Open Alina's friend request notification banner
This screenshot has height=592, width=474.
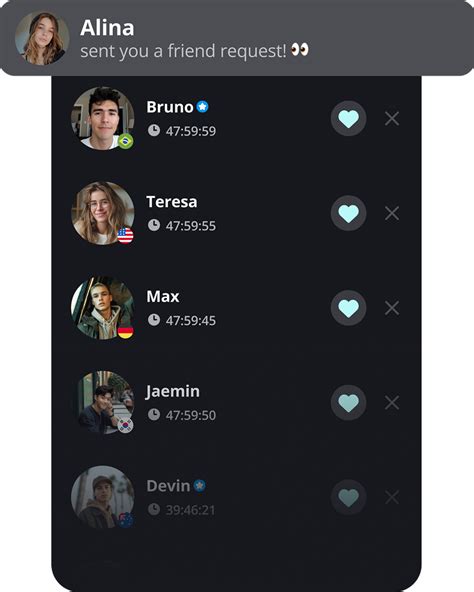pyautogui.click(x=237, y=38)
